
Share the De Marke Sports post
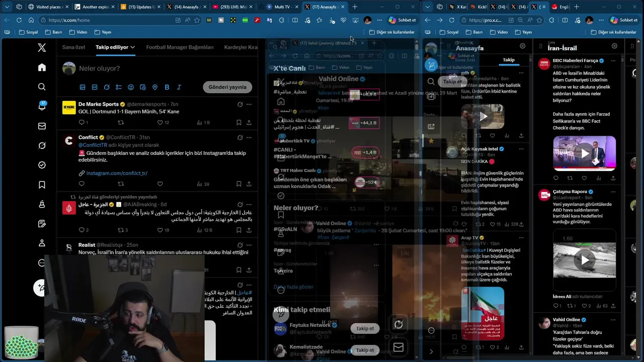[249, 122]
